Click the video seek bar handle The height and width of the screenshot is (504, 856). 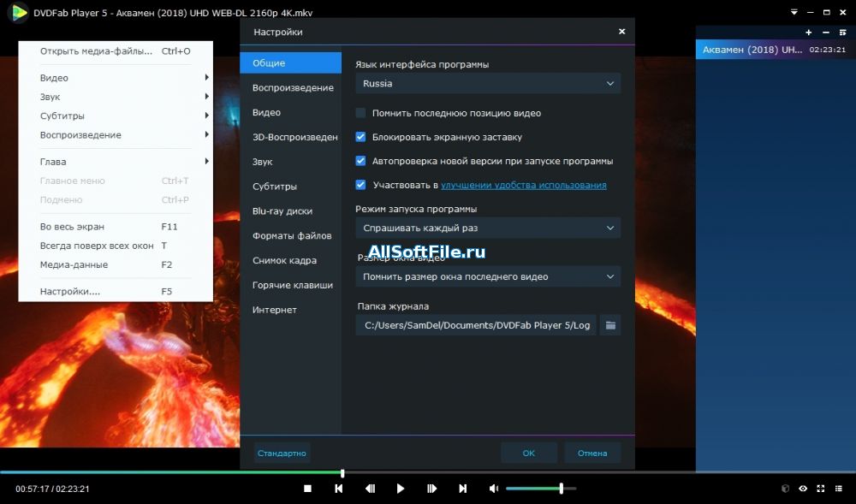tap(342, 473)
